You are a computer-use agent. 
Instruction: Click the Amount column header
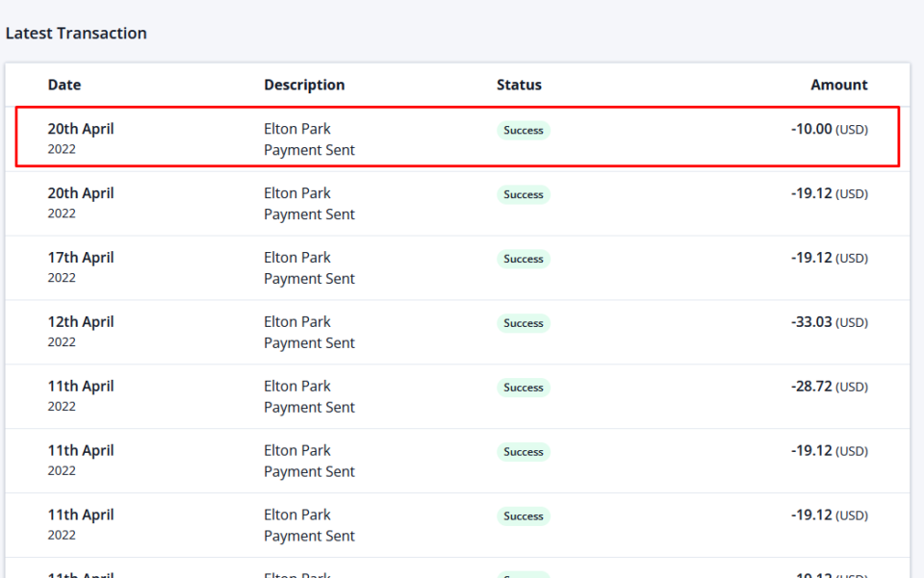[838, 85]
